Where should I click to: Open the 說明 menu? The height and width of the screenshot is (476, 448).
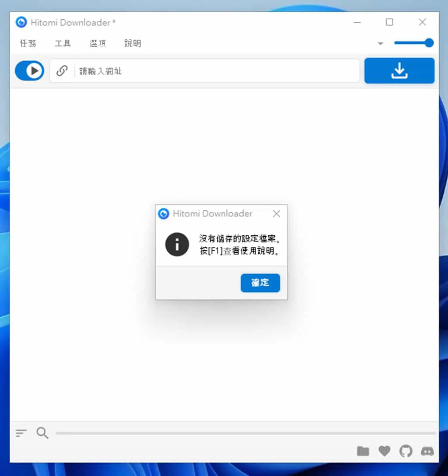click(133, 43)
